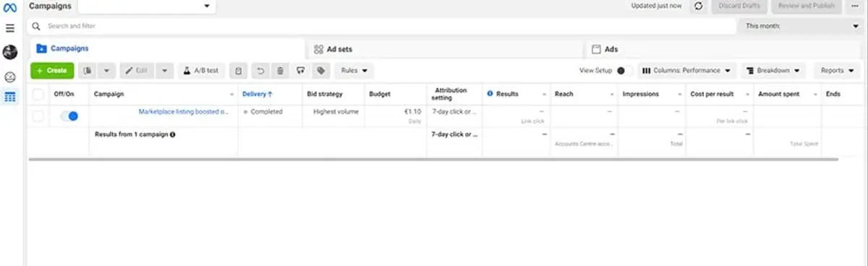Viewport: 868px width, 266px height.
Task: Click Review and Publish button
Action: pyautogui.click(x=806, y=6)
